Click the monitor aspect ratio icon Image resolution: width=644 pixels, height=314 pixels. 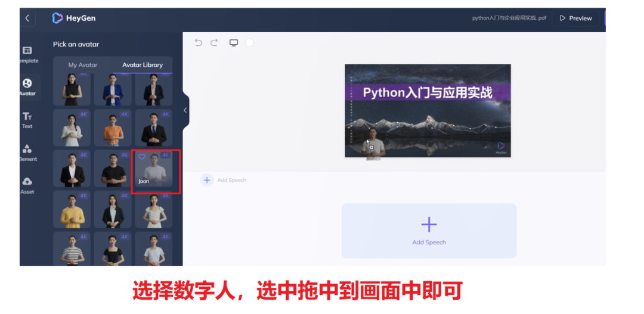[234, 43]
